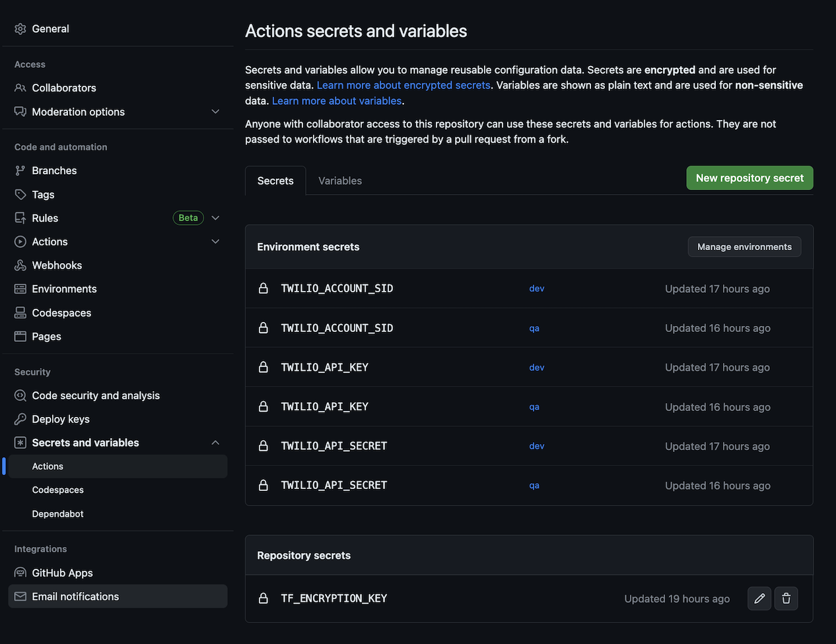Switch to the Variables tab
The image size is (836, 644).
coord(340,181)
